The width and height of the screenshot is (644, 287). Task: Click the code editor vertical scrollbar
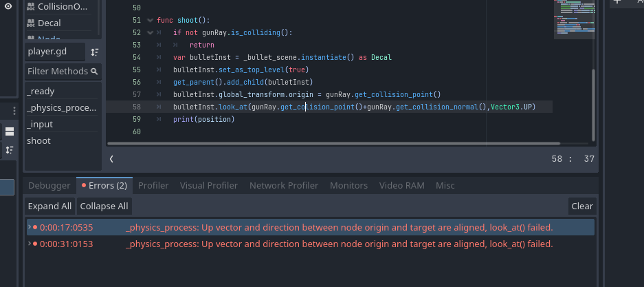pos(592,105)
